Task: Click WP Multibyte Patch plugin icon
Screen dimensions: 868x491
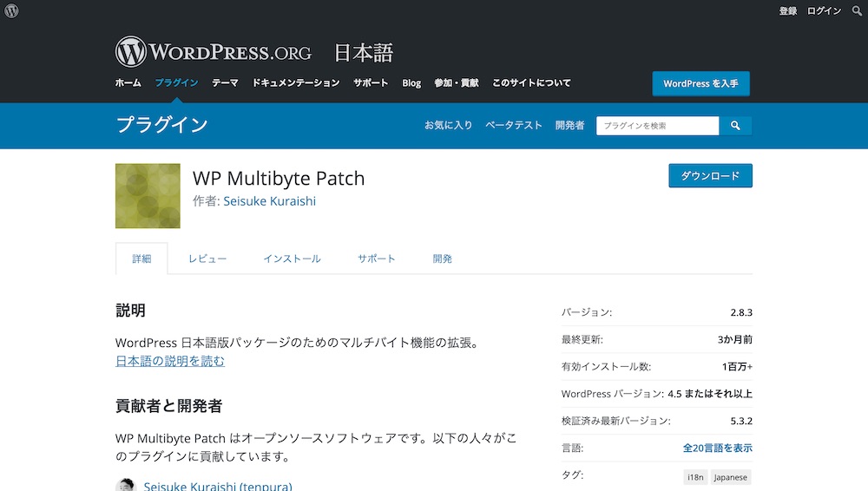Action: (x=148, y=196)
